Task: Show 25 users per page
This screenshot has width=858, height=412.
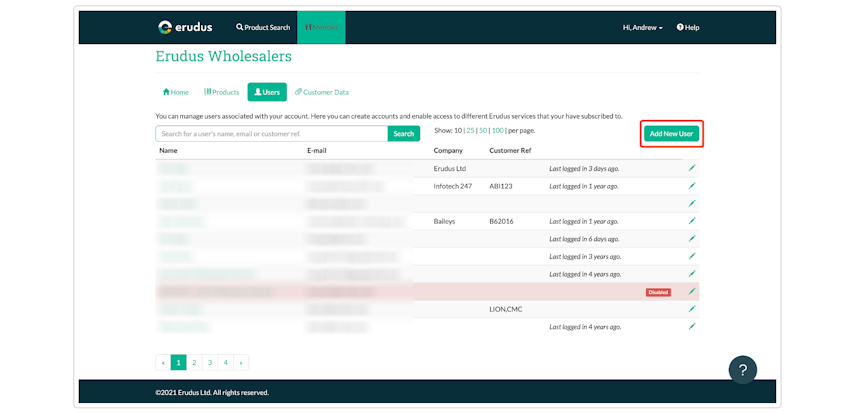Action: pyautogui.click(x=471, y=130)
